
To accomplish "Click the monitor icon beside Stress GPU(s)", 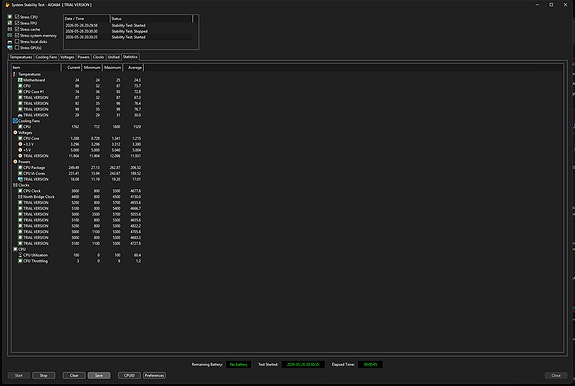I will [x=10, y=48].
